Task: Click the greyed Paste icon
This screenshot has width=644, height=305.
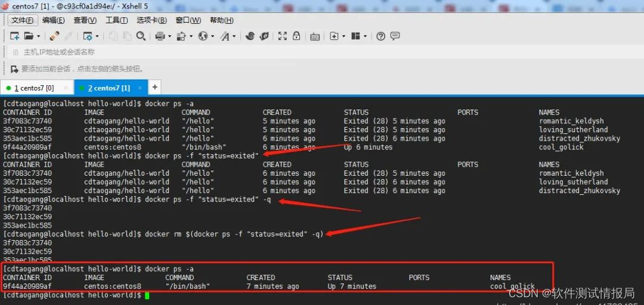Action: (x=127, y=36)
